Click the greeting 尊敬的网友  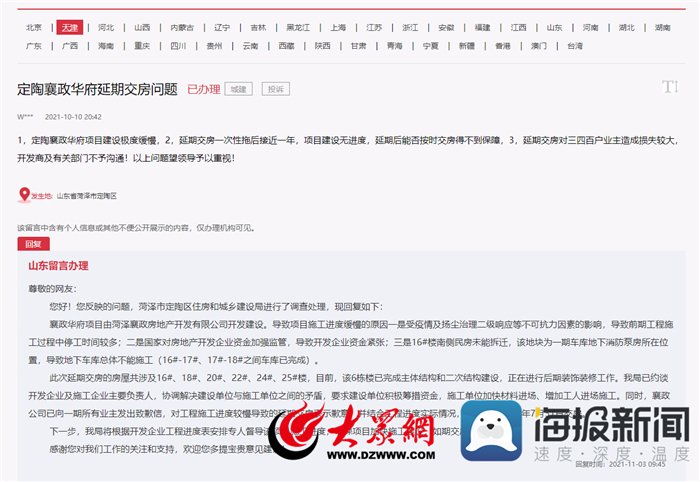click(52, 289)
